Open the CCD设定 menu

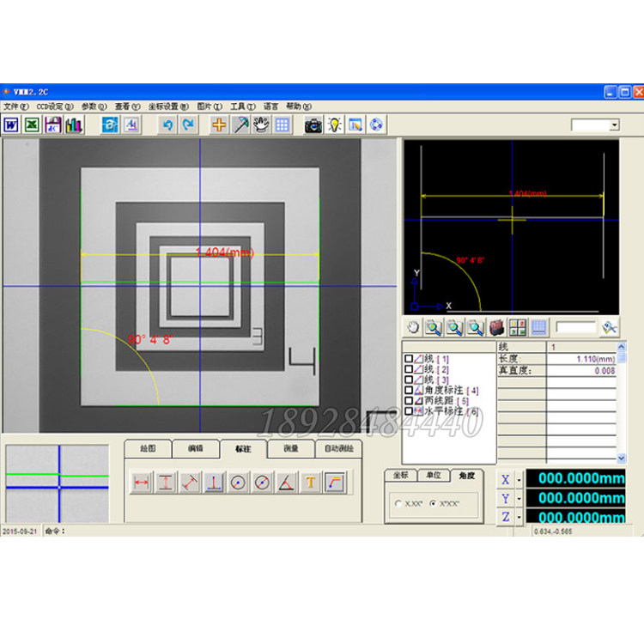tap(55, 106)
